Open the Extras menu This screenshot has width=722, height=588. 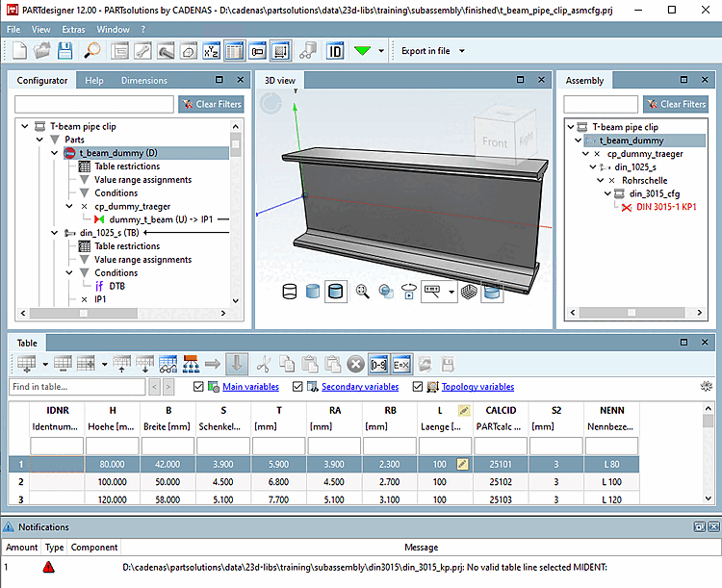[73, 30]
